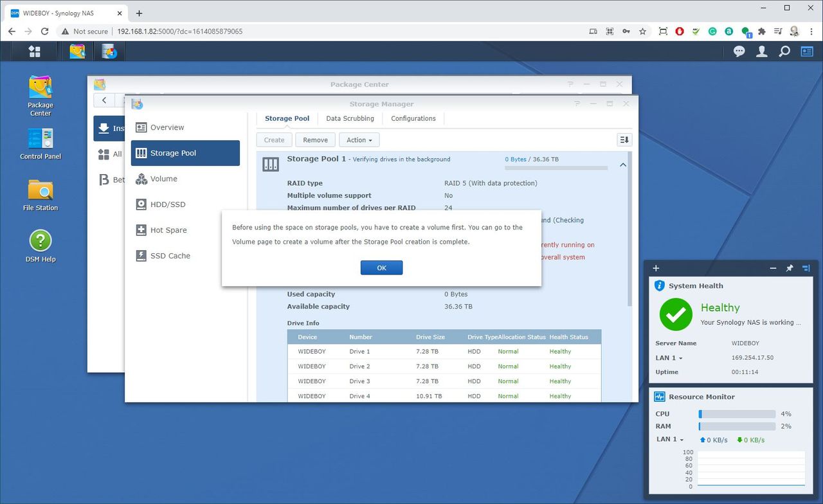This screenshot has width=823, height=504.
Task: Click the Chrome address bar URL
Action: (179, 31)
